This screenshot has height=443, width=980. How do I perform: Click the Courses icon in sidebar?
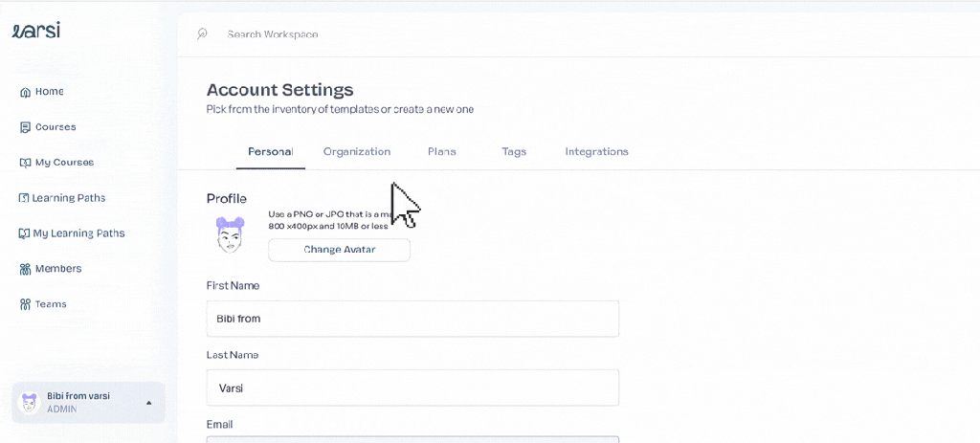pos(26,127)
